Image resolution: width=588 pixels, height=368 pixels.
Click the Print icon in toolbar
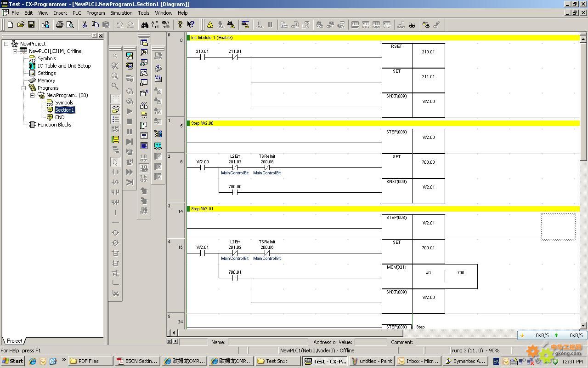coord(59,25)
